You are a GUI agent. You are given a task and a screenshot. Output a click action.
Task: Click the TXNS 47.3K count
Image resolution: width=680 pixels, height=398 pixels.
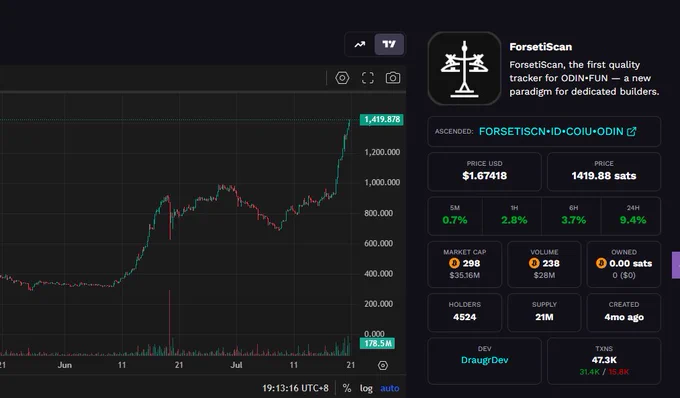click(x=604, y=360)
